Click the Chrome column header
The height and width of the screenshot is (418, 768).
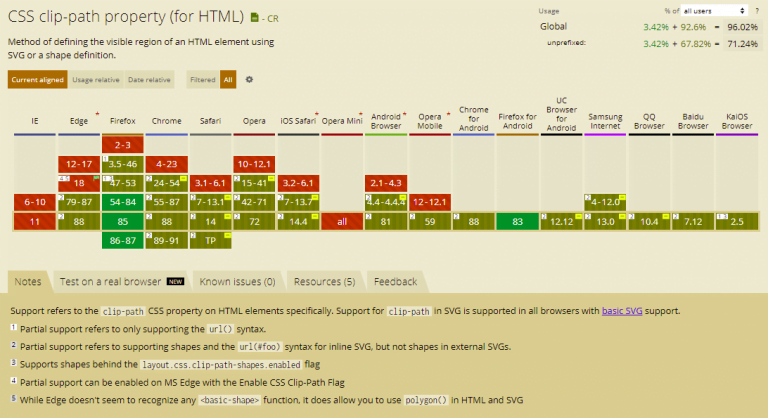tap(167, 121)
